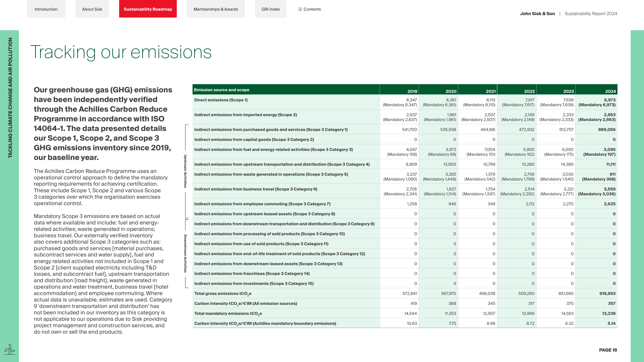
Task: Click the value 5.14 in the 2024 column
Action: pos(611,323)
